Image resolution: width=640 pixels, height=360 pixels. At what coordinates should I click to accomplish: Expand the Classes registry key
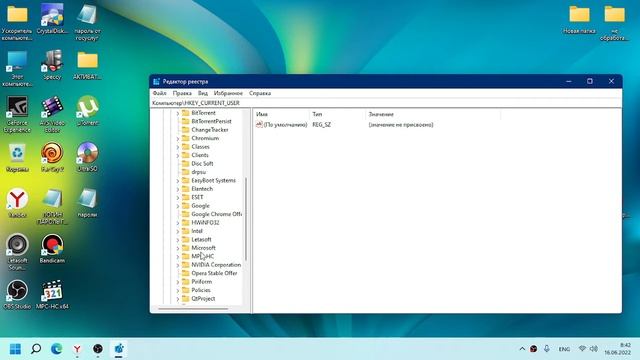pyautogui.click(x=178, y=147)
